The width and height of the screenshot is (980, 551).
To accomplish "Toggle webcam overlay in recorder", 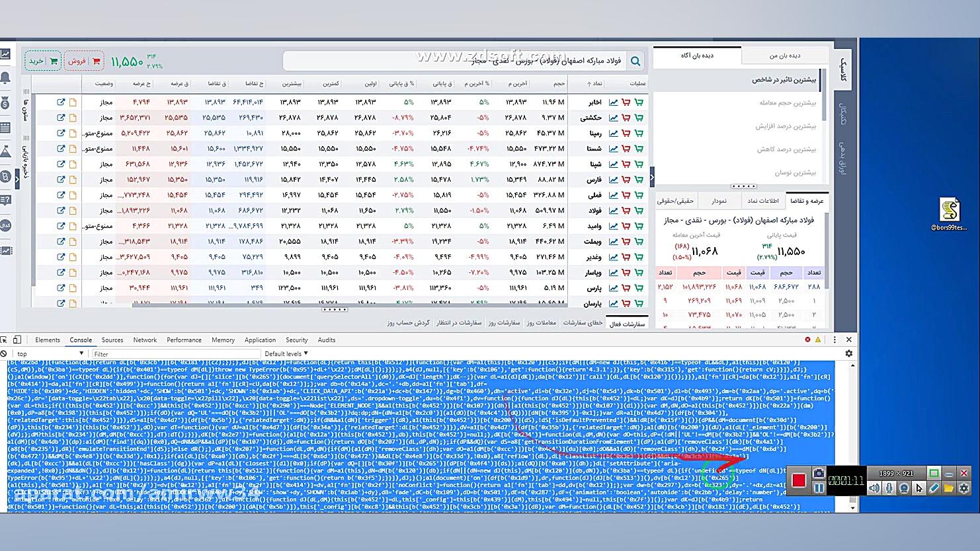I will 904,488.
